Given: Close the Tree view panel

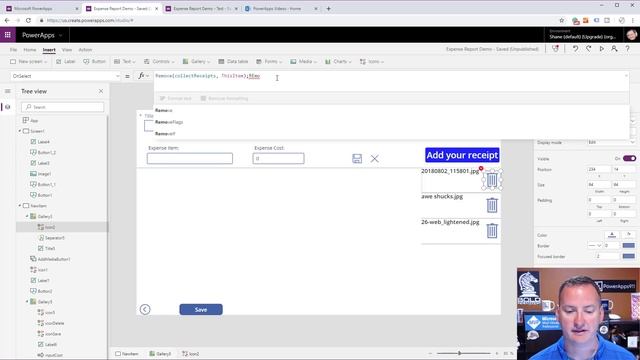Looking at the screenshot, I should (x=101, y=91).
